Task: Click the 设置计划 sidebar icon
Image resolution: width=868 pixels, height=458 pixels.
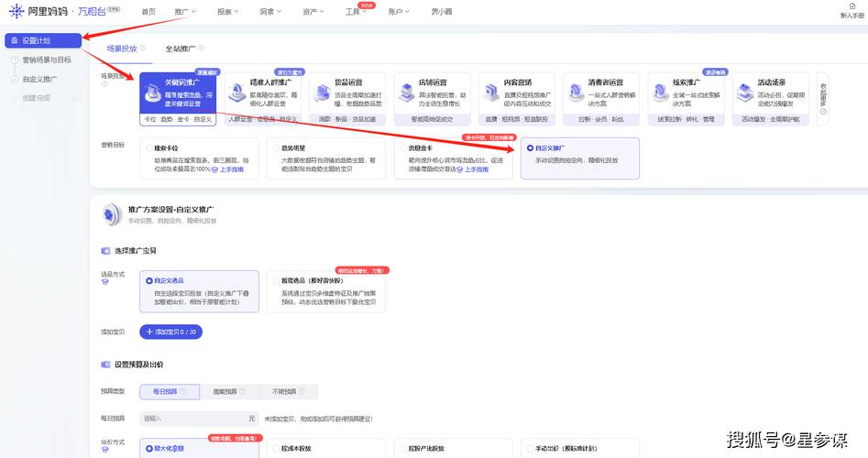Action: tap(15, 40)
